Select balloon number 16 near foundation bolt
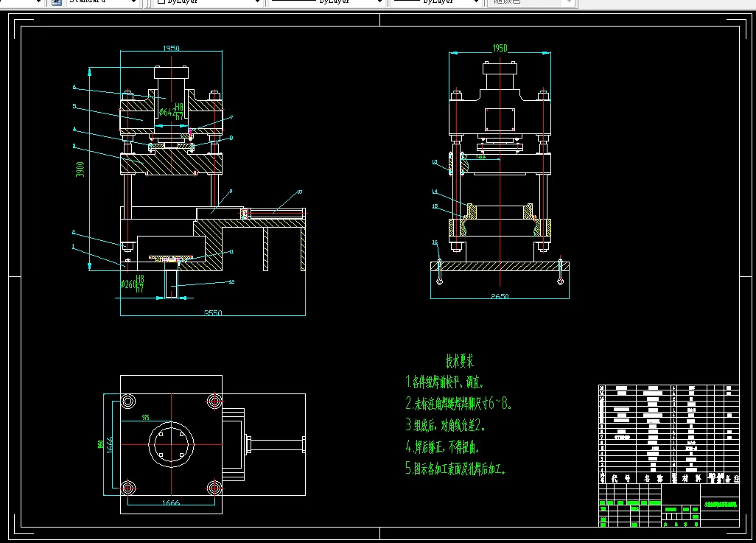 [435, 242]
